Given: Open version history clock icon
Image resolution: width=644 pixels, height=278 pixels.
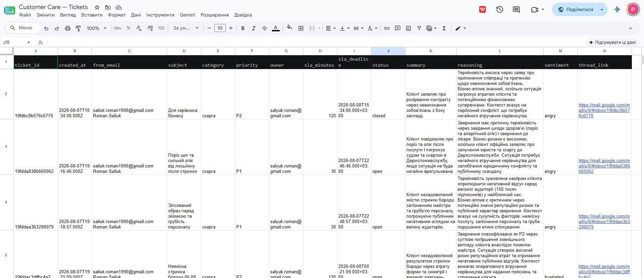Looking at the screenshot, I should [x=500, y=9].
